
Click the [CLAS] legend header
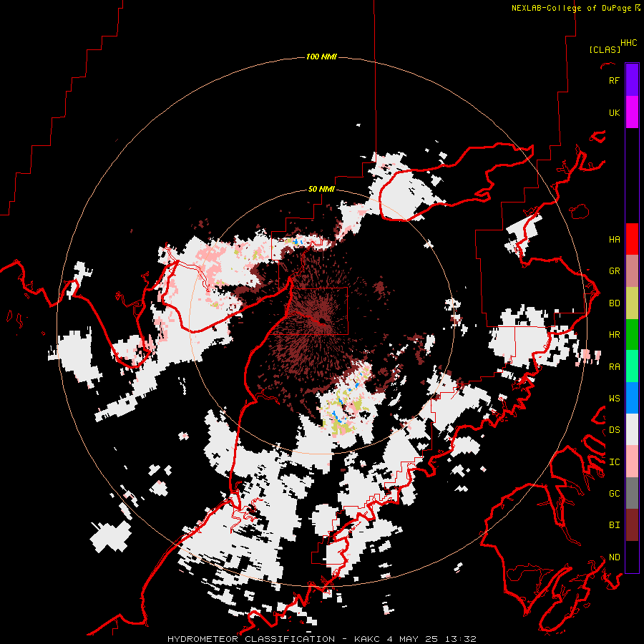[605, 50]
